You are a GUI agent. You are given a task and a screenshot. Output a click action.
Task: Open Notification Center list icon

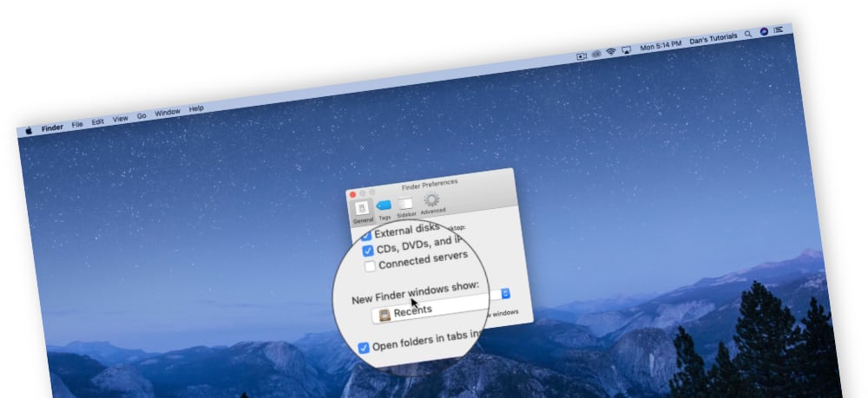click(x=778, y=29)
